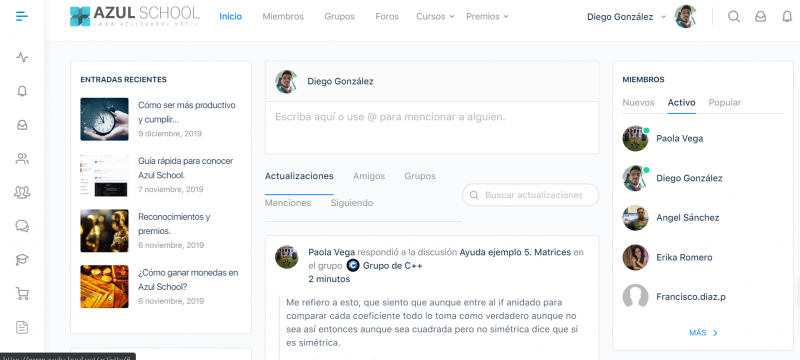Open the sidebar courses graduation cap icon

22,260
